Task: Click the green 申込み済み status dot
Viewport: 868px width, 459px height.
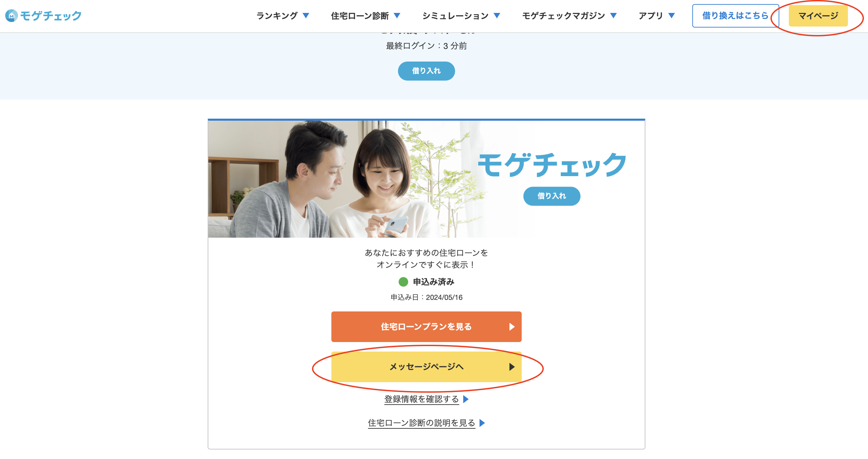Action: [x=403, y=282]
